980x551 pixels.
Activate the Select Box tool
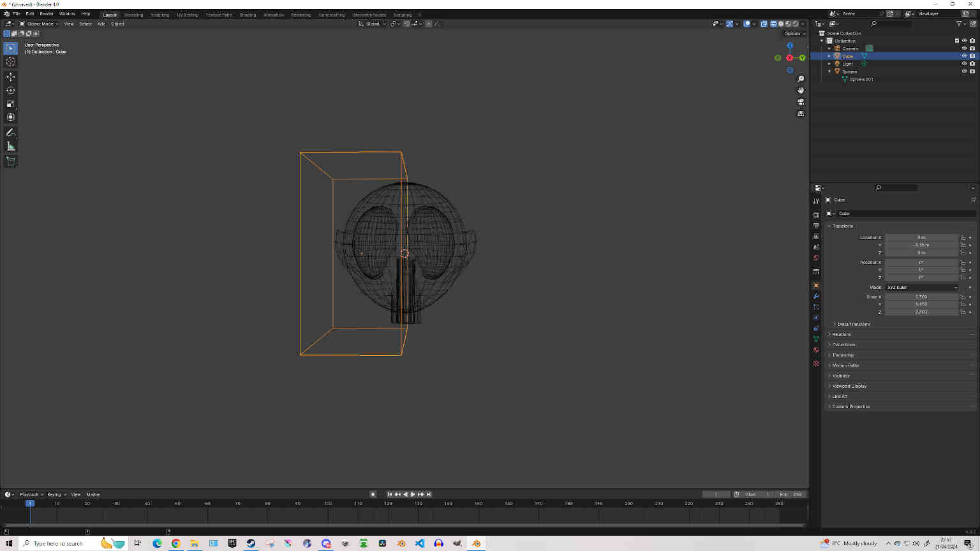[x=10, y=48]
